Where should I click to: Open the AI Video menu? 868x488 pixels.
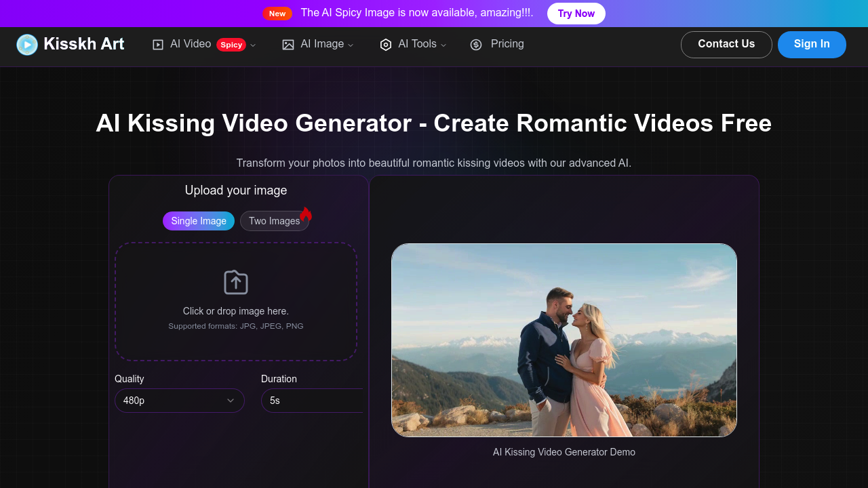click(191, 44)
